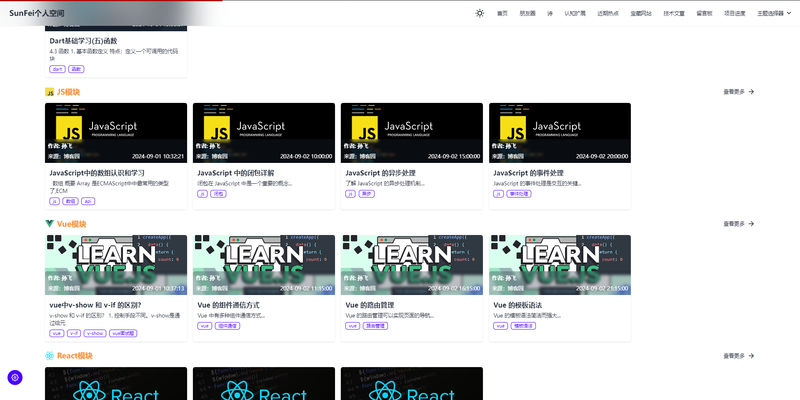Image resolution: width=800 pixels, height=400 pixels.
Task: Open 技术文章 from the navigation bar
Action: (674, 13)
